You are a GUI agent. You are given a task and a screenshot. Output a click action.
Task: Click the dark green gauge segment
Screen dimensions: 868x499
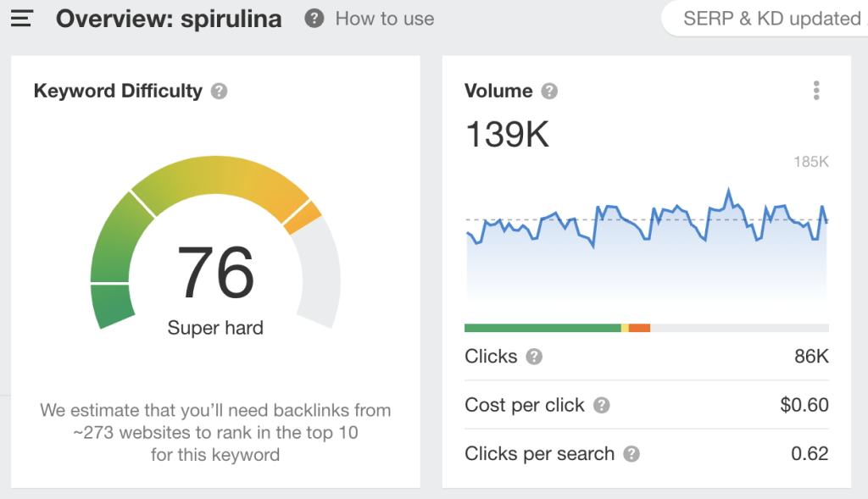tap(113, 305)
